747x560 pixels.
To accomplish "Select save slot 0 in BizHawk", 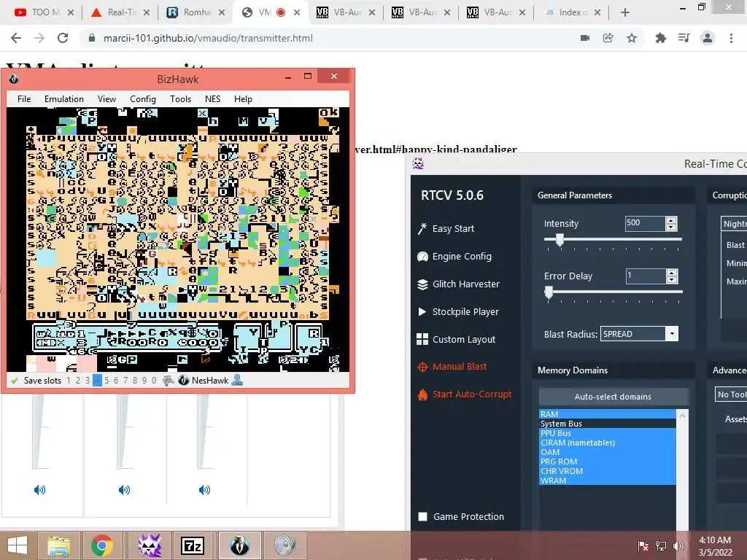I will click(154, 380).
